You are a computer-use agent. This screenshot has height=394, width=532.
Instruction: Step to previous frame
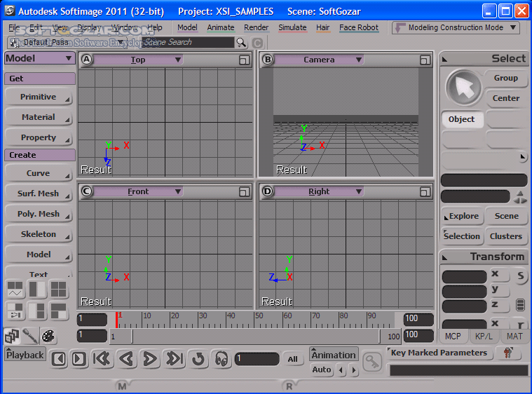59,359
